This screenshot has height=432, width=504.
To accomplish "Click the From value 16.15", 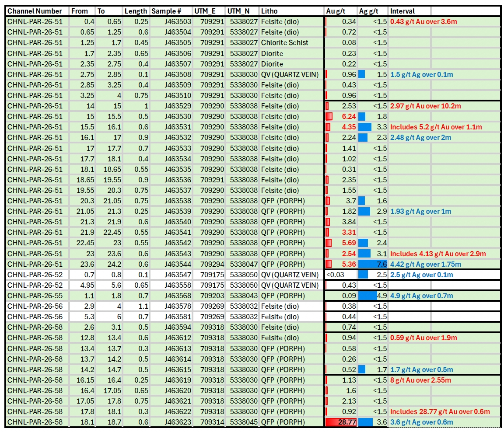I will click(x=85, y=380).
